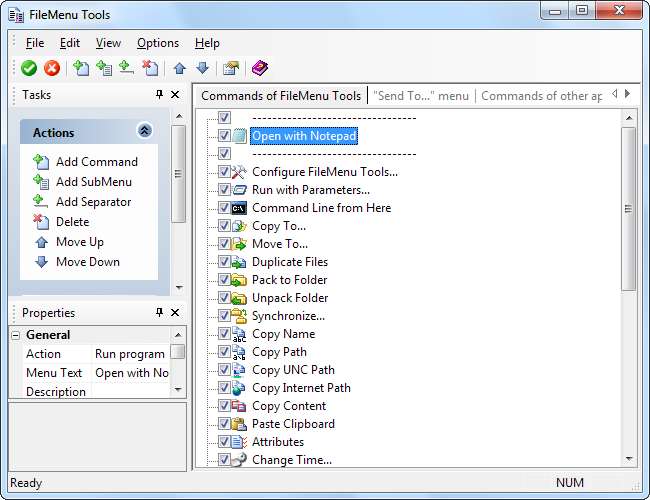Click the red Cancel changes toolbar icon

pos(52,68)
